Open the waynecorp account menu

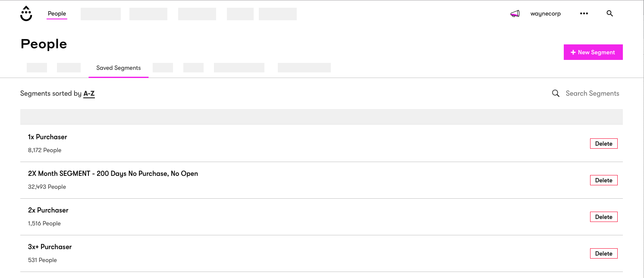546,13
